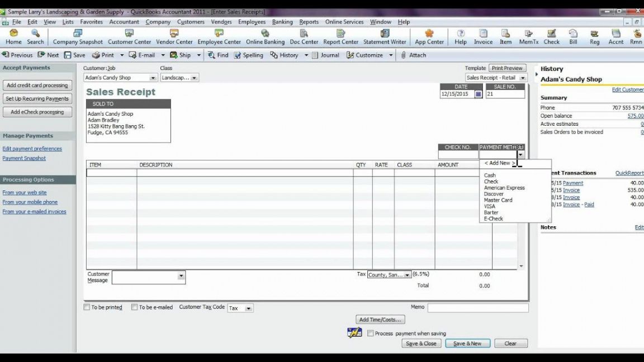Print the sales receipt
Viewport: 644px width, 362px height.
103,55
